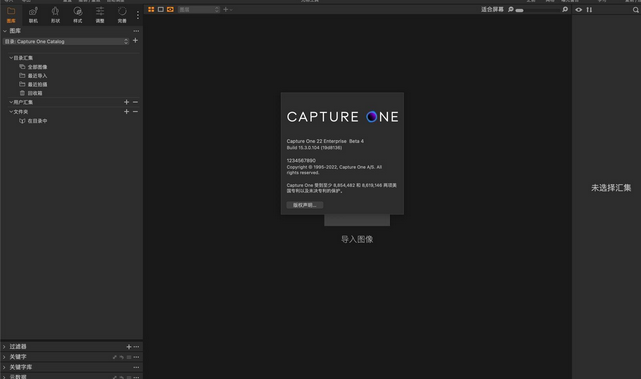Viewport: 641px width, 379px height.
Task: Collapse the 文件夹 folders group
Action: pyautogui.click(x=11, y=111)
